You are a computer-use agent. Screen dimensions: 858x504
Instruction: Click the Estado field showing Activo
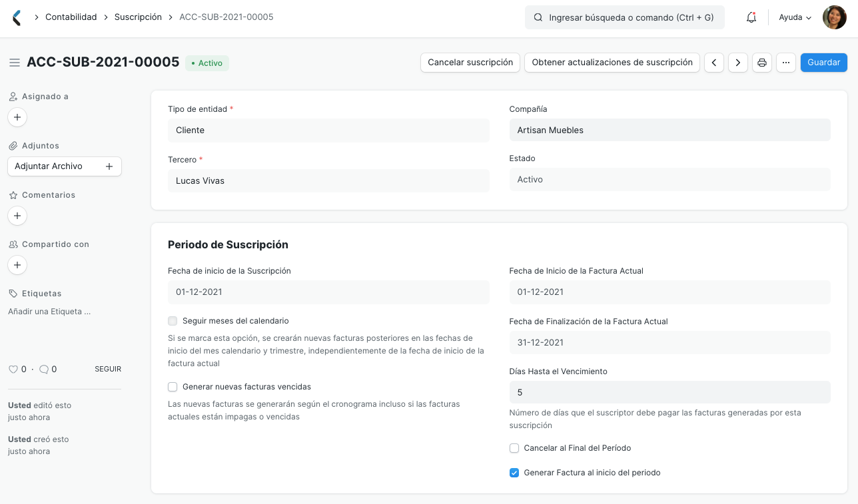pyautogui.click(x=670, y=180)
